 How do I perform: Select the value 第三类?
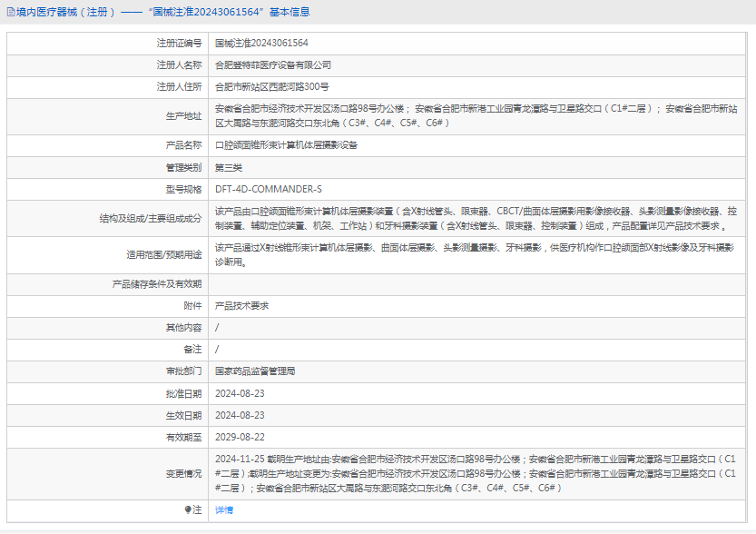(x=229, y=168)
